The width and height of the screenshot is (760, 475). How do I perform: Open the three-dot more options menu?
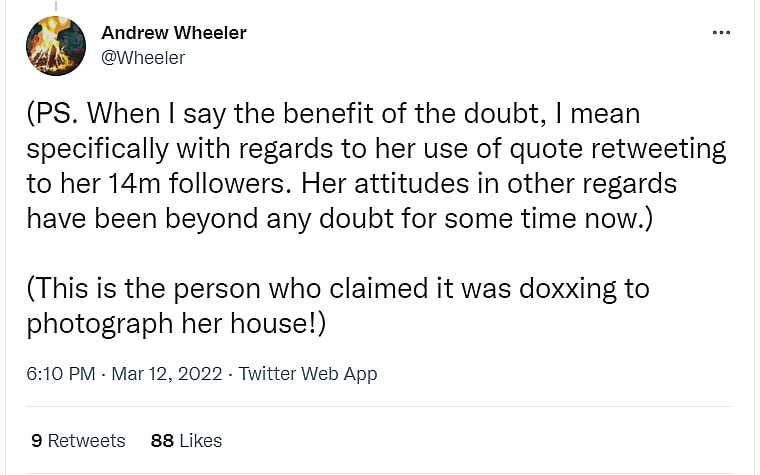pyautogui.click(x=721, y=33)
